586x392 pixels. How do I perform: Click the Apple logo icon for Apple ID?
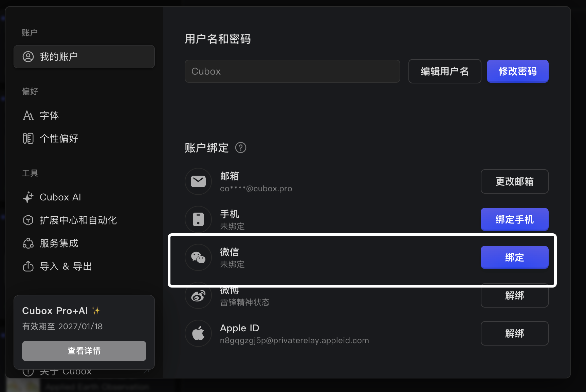pyautogui.click(x=198, y=333)
